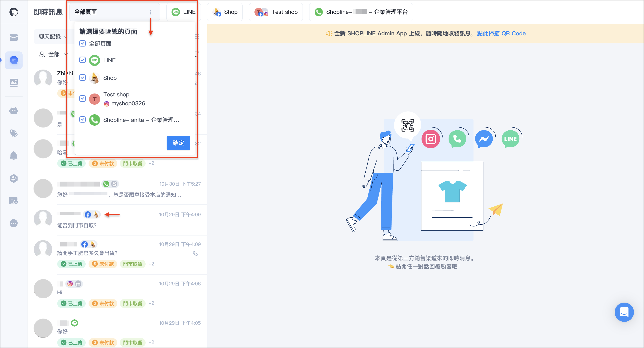Toggle the Shopline– anita checkbox
The height and width of the screenshot is (348, 644).
83,119
